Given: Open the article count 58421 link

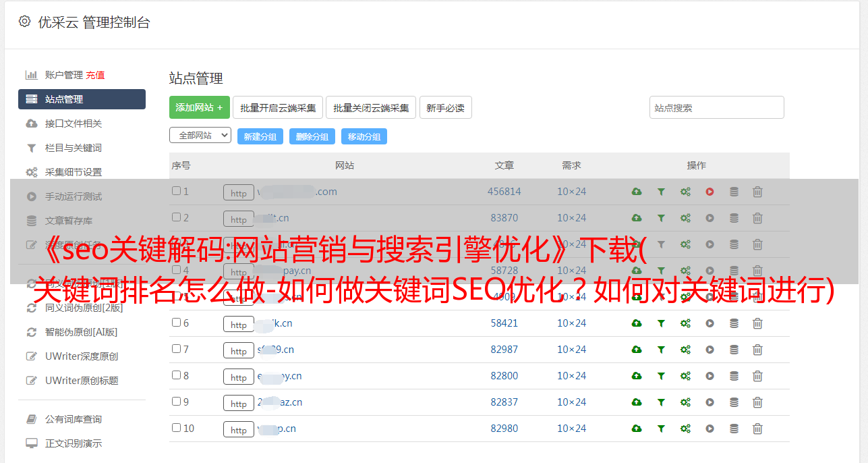Looking at the screenshot, I should coord(504,323).
